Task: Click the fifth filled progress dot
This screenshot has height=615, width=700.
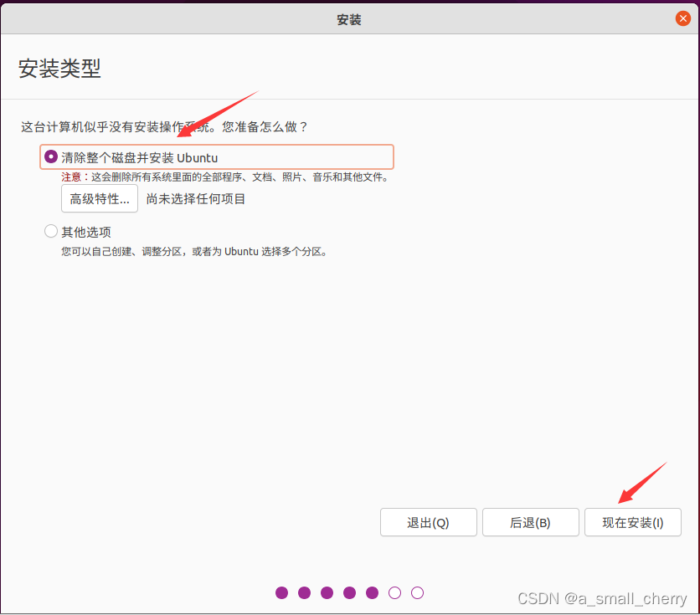Action: 372,592
